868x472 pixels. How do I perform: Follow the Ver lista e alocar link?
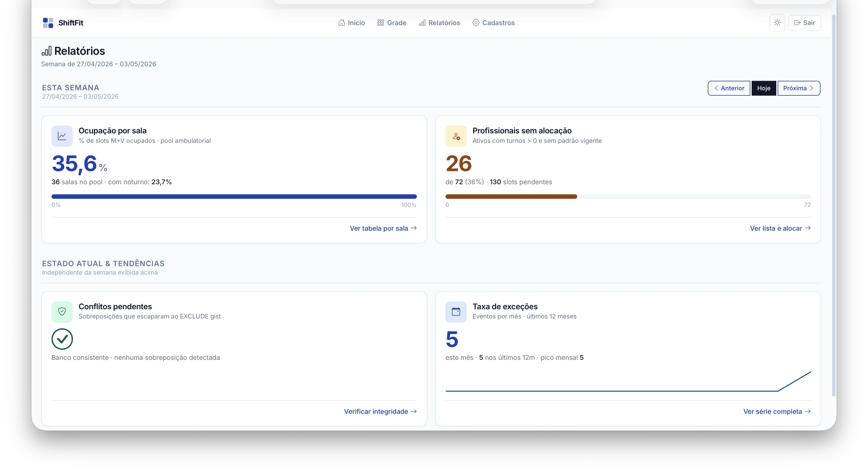[x=780, y=228]
